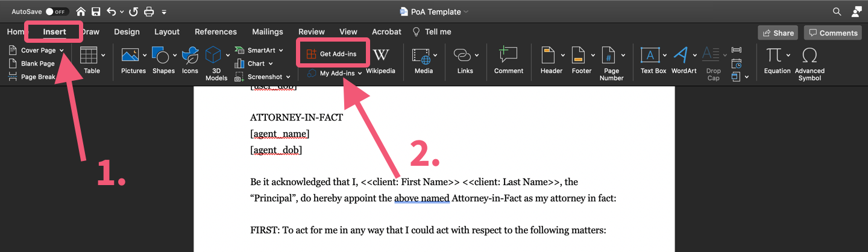
Task: Click the Tell me lightbulb field
Action: [x=432, y=32]
